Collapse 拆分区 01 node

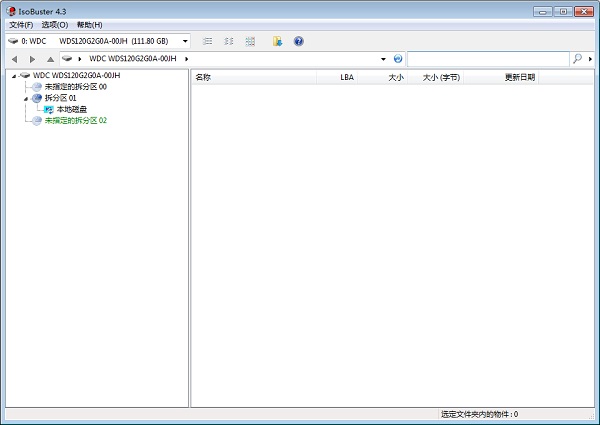point(26,99)
